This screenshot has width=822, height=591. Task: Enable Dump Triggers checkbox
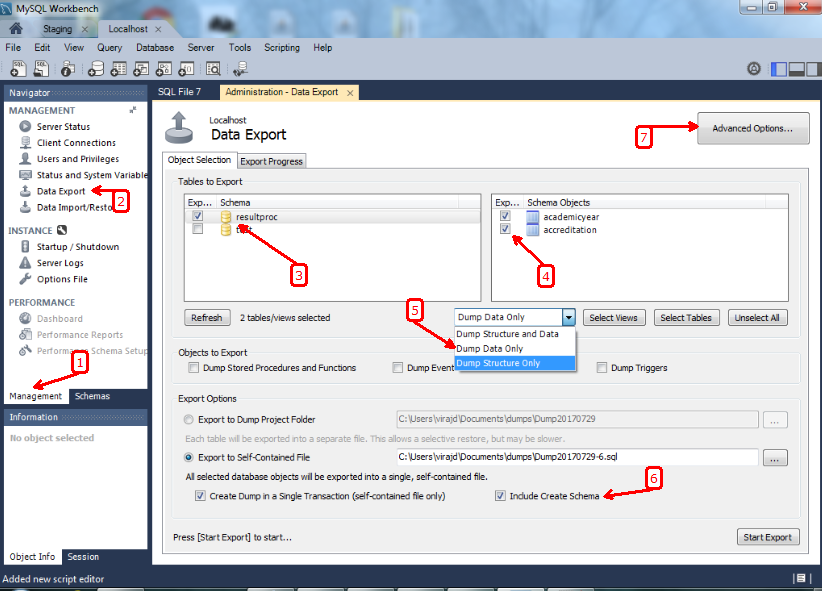tap(602, 368)
